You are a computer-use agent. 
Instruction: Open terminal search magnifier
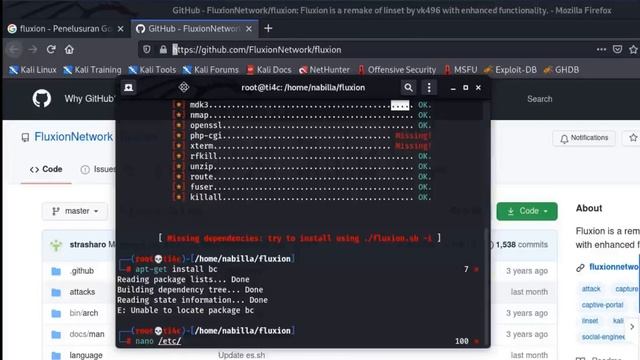pyautogui.click(x=408, y=87)
